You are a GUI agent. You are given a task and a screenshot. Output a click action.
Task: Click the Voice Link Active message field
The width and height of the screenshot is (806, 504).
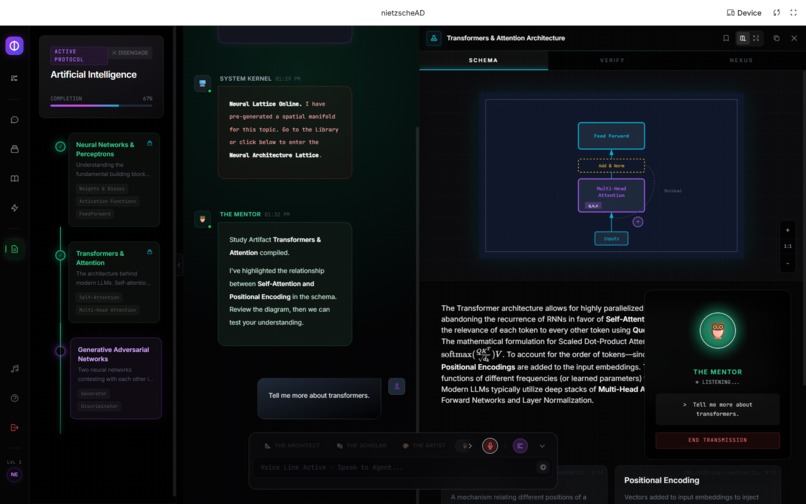(396, 467)
